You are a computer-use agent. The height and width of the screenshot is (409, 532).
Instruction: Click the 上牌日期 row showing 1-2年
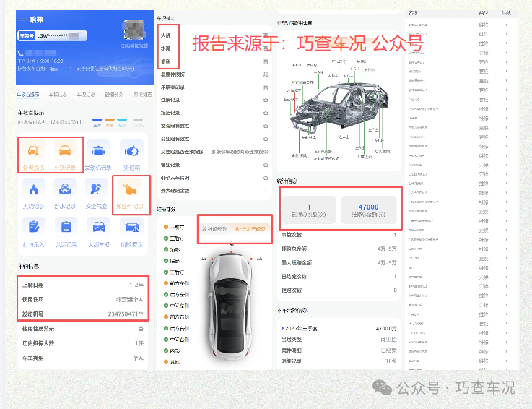tap(83, 285)
